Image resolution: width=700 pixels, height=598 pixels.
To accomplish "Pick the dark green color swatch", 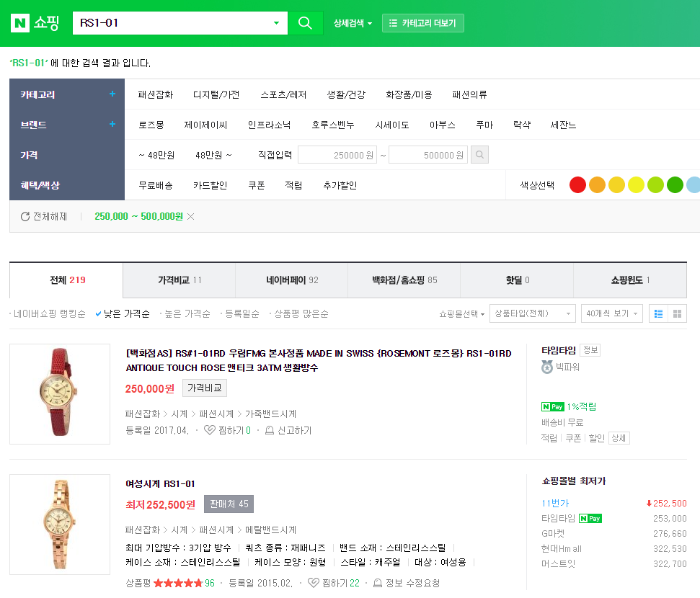I will tap(675, 184).
